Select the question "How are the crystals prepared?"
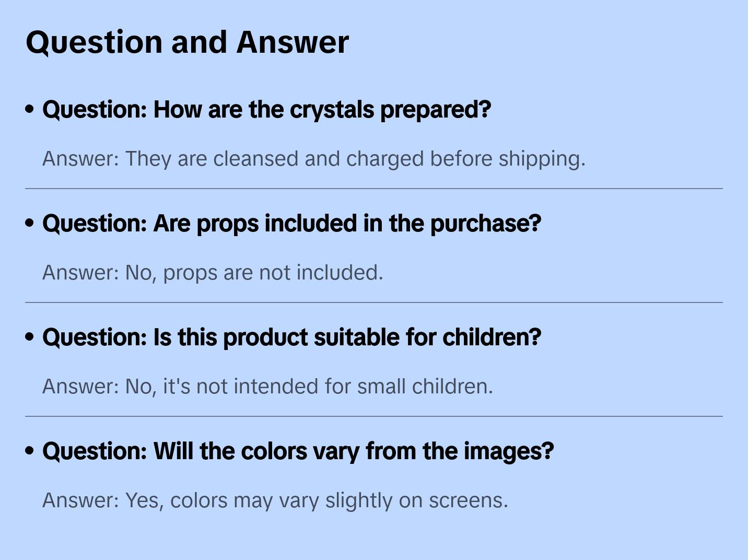The width and height of the screenshot is (748, 560). (x=266, y=110)
